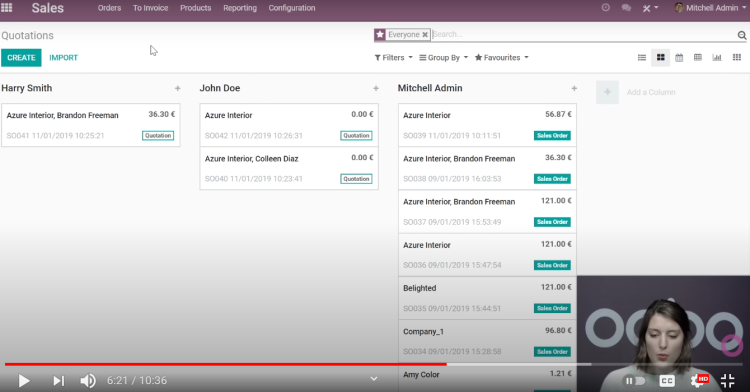Screen dimensions: 750x392
Task: Click the Mitchell Admin column title
Action: pos(430,88)
